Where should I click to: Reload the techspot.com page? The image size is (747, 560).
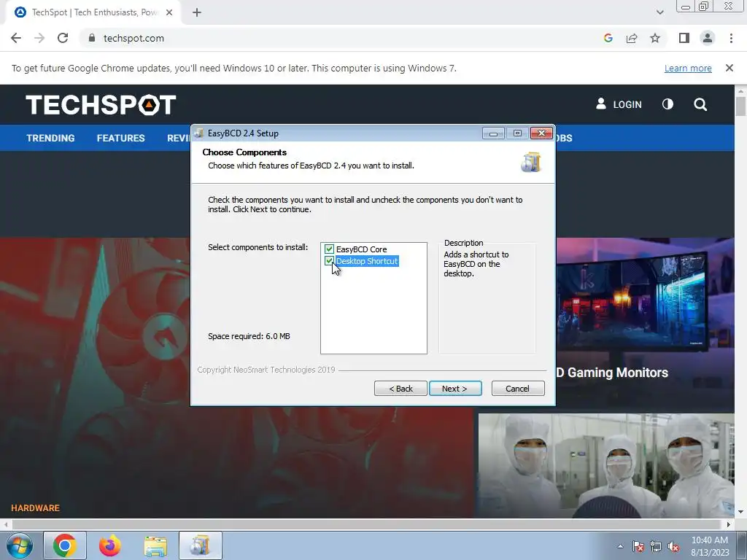(x=63, y=38)
